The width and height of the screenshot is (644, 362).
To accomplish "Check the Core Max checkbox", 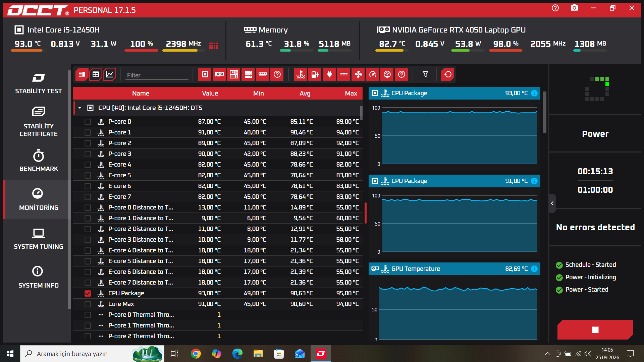I will coord(88,304).
